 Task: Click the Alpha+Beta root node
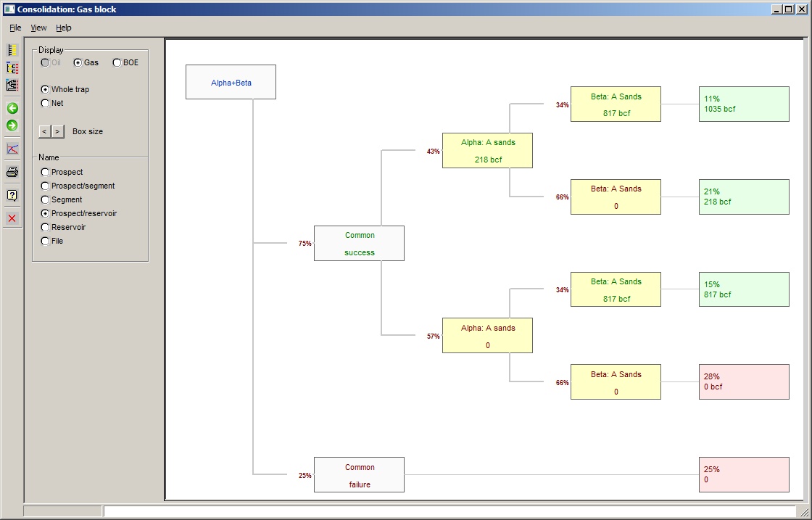click(231, 82)
